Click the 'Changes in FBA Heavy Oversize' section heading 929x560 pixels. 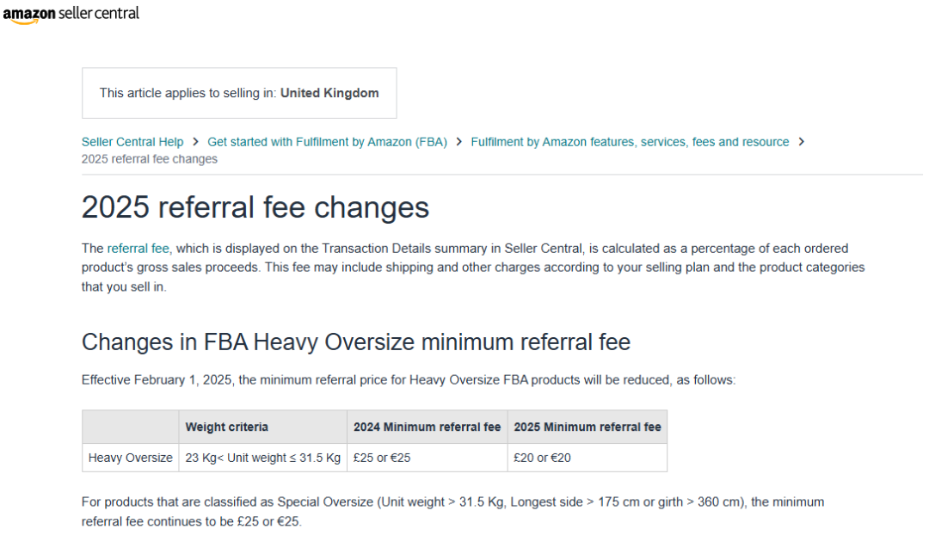[x=356, y=342]
